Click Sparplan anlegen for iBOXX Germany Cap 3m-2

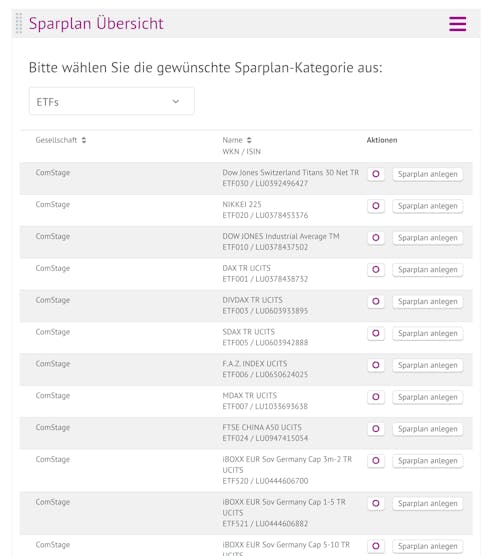click(x=428, y=461)
